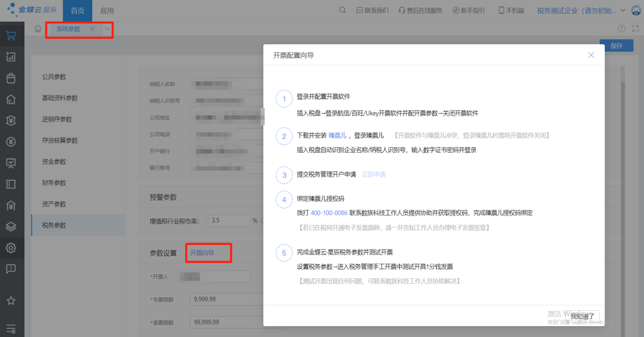Select 公共参数 in the parameter list
This screenshot has width=644, height=337.
pyautogui.click(x=79, y=77)
